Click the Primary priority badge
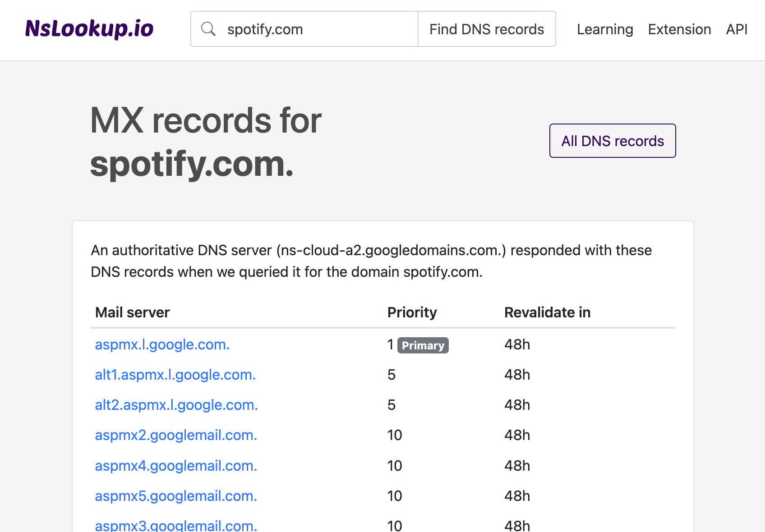This screenshot has height=532, width=765. (x=423, y=345)
